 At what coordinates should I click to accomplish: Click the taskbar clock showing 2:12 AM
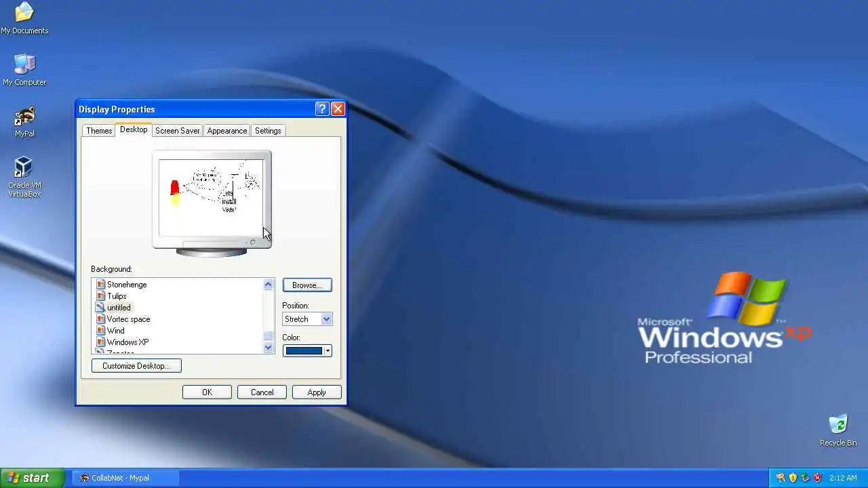click(844, 478)
